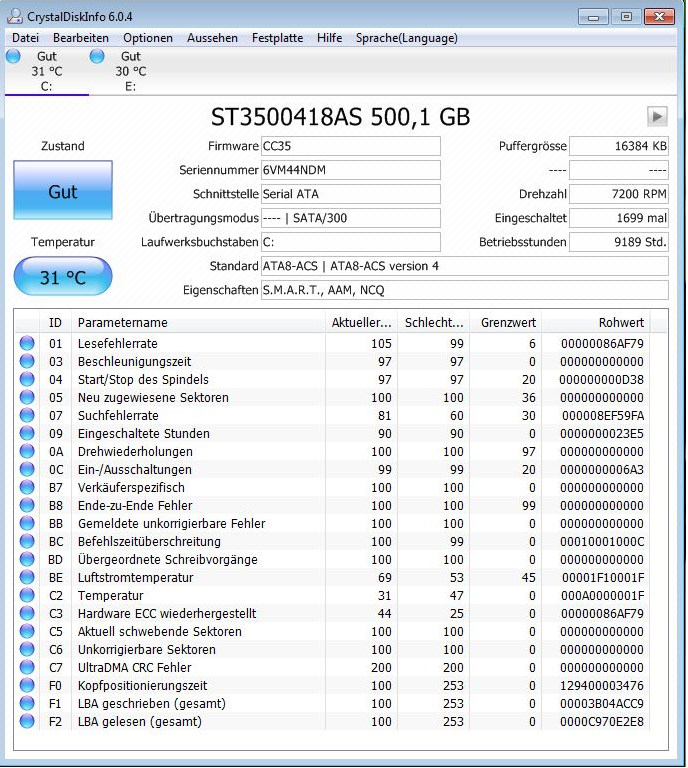Open the Sprache(Language) menu
688x768 pixels.
(406, 38)
